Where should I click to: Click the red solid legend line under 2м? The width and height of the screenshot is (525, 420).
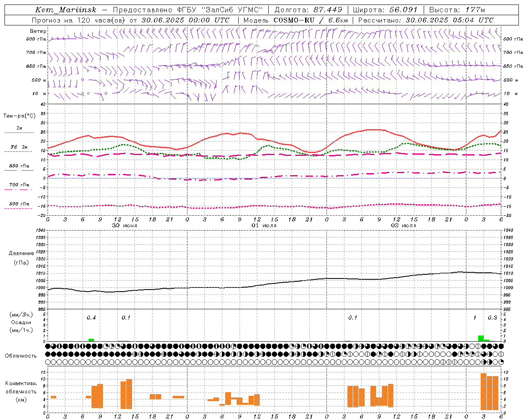pyautogui.click(x=19, y=133)
